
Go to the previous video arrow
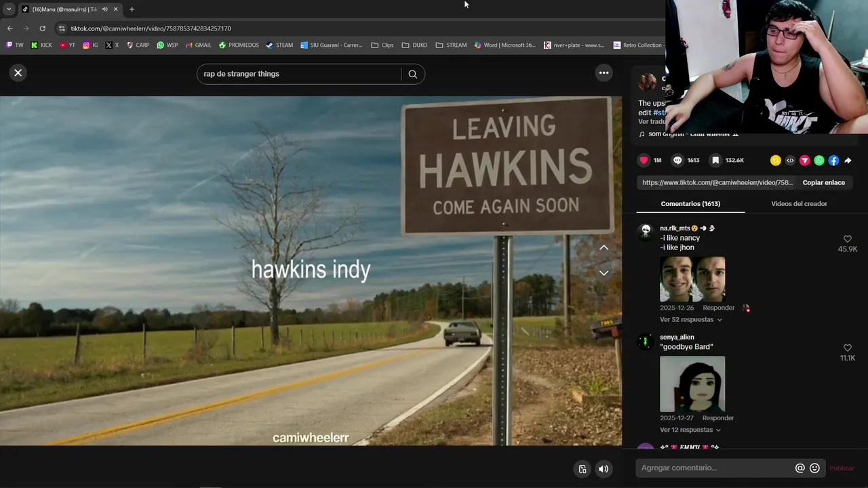tap(604, 248)
